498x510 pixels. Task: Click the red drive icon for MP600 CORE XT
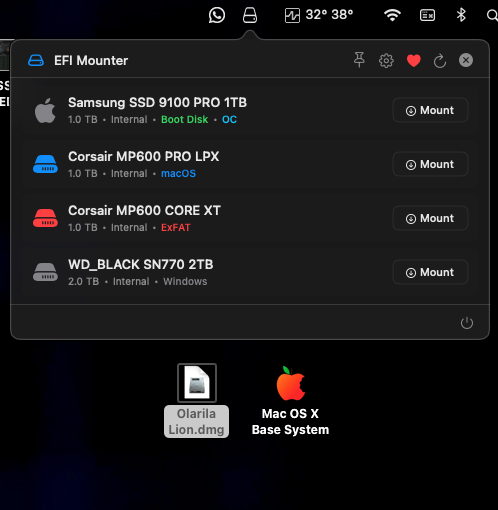(x=45, y=218)
